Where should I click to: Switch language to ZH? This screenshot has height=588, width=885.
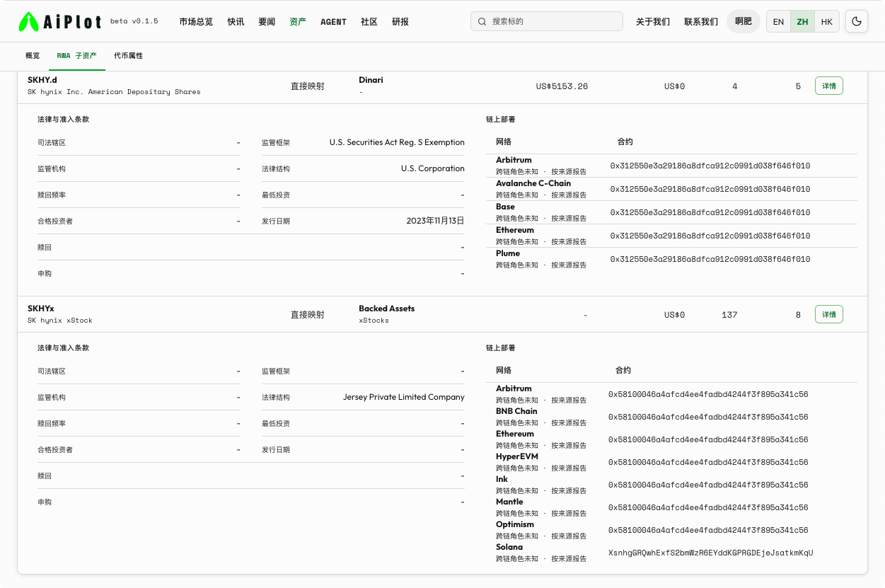click(802, 21)
